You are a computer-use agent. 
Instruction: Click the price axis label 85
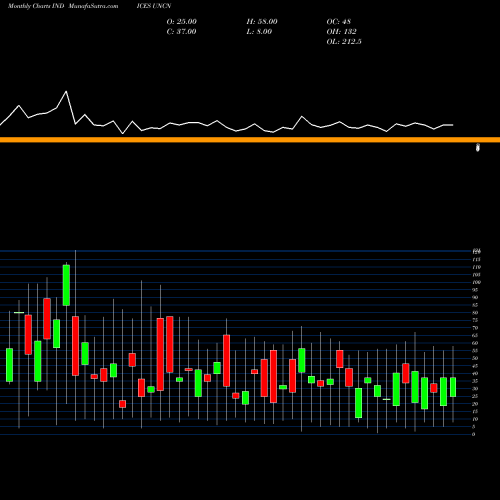pos(475,305)
